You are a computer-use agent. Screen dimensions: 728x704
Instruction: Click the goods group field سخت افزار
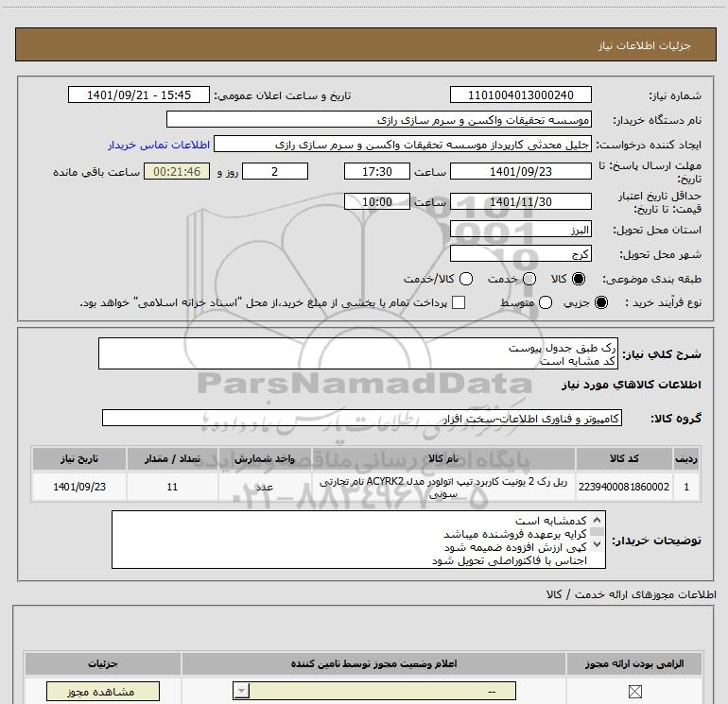point(362,418)
